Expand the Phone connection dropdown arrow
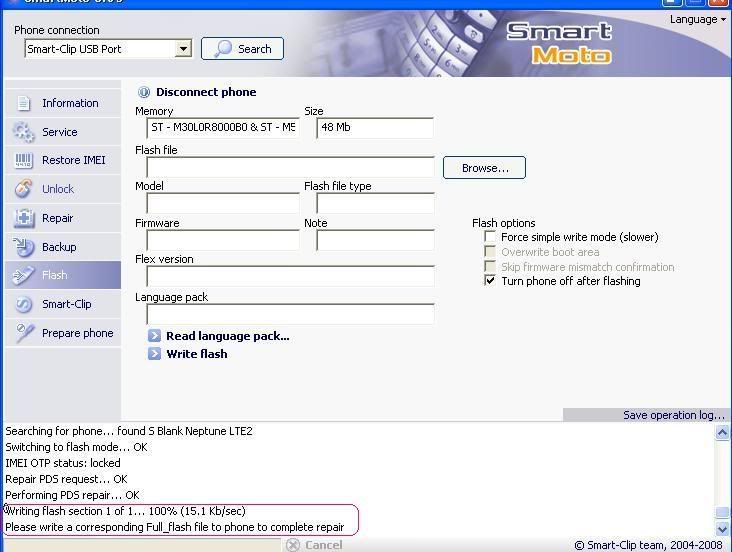Viewport: 732px width, 552px height. [183, 49]
